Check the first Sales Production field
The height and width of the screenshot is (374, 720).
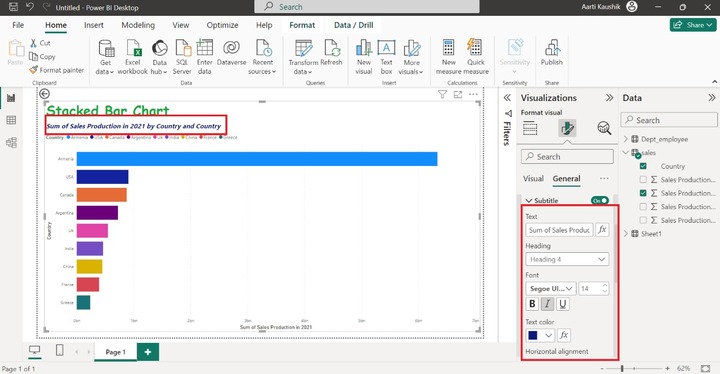[643, 179]
